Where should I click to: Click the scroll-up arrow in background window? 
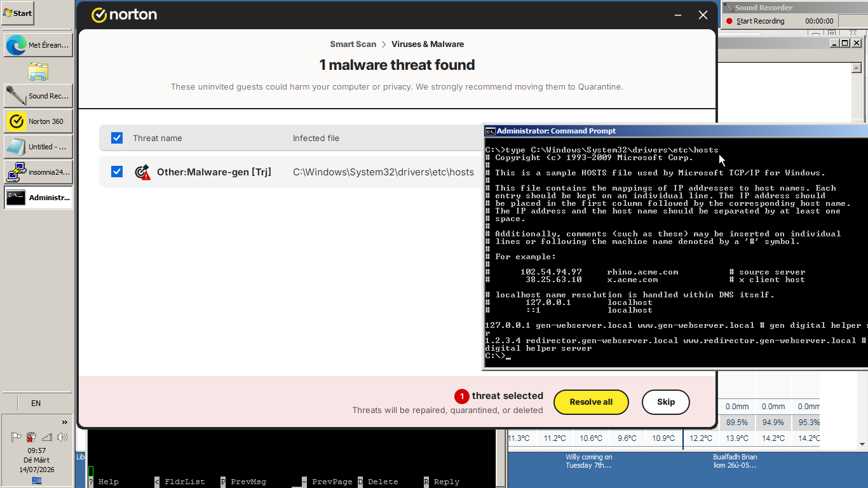(x=857, y=68)
